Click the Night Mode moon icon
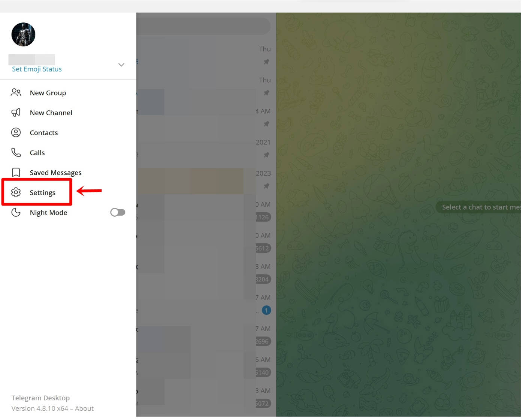Image resolution: width=523 pixels, height=420 pixels. coord(16,212)
